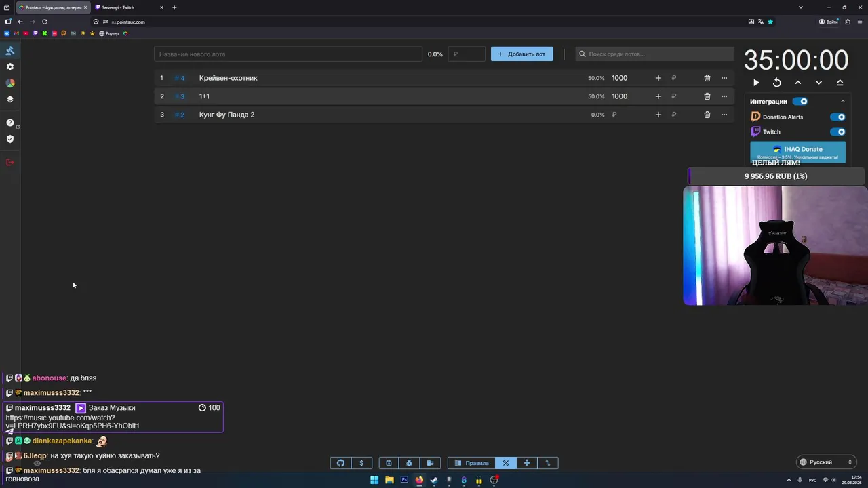The height and width of the screenshot is (488, 868).
Task: Open File Explorer from the taskbar
Action: (x=389, y=480)
